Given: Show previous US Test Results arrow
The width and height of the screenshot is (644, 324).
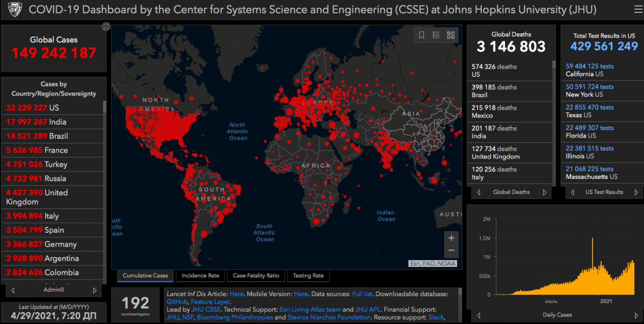Looking at the screenshot, I should coord(572,192).
